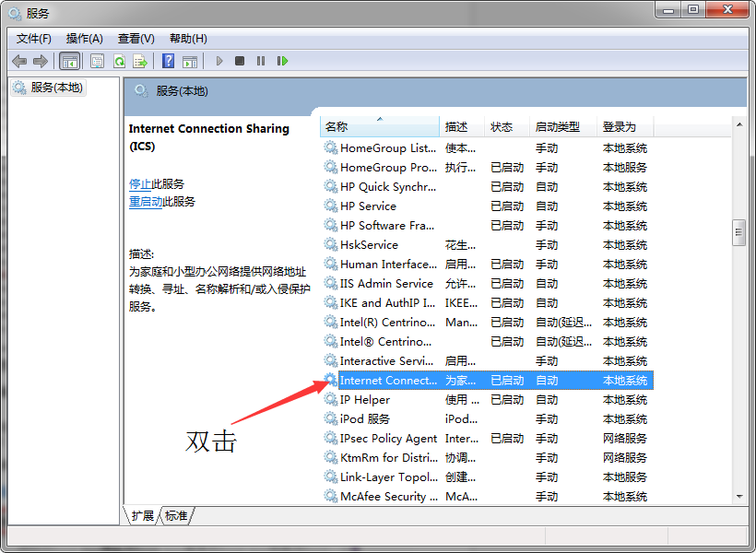Click the Help question-mark toolbar icon

(x=169, y=60)
